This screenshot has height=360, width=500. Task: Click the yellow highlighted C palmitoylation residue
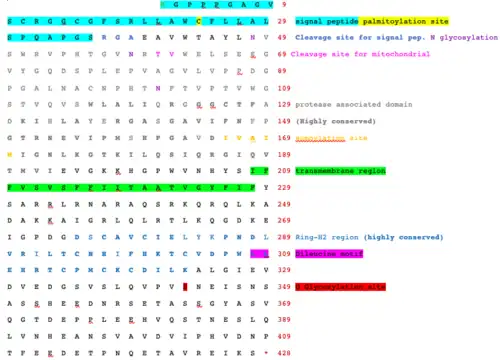pyautogui.click(x=199, y=21)
